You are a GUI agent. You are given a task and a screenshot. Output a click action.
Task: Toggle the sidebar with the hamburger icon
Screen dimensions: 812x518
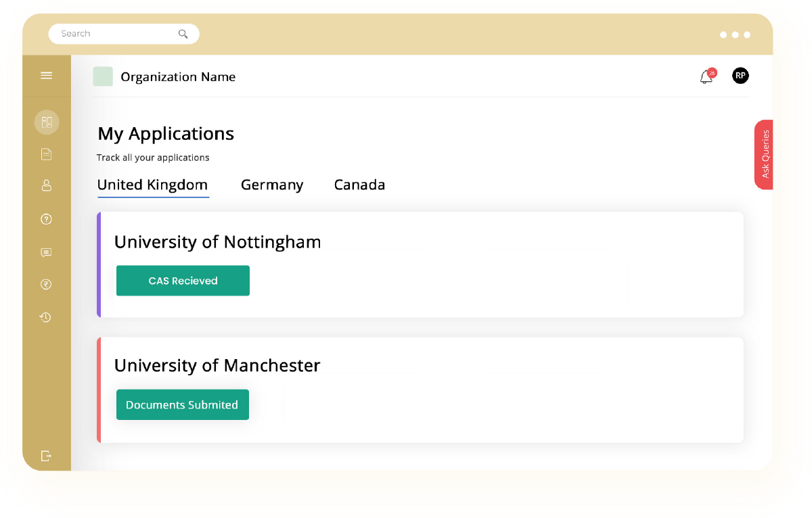[46, 75]
